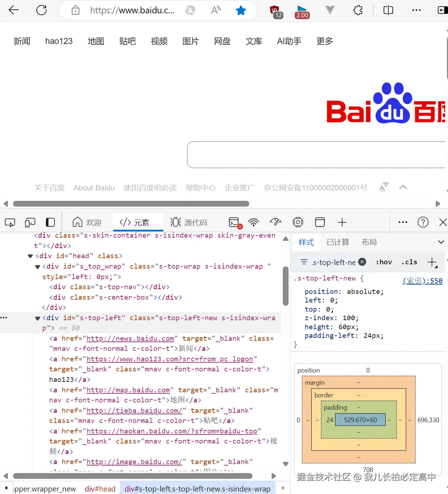
Task: Toggle the blue favorites star
Action: pos(241,10)
